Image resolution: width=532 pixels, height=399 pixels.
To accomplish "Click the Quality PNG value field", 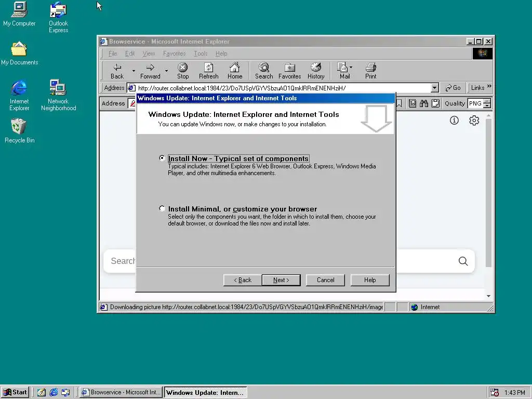I will 475,103.
